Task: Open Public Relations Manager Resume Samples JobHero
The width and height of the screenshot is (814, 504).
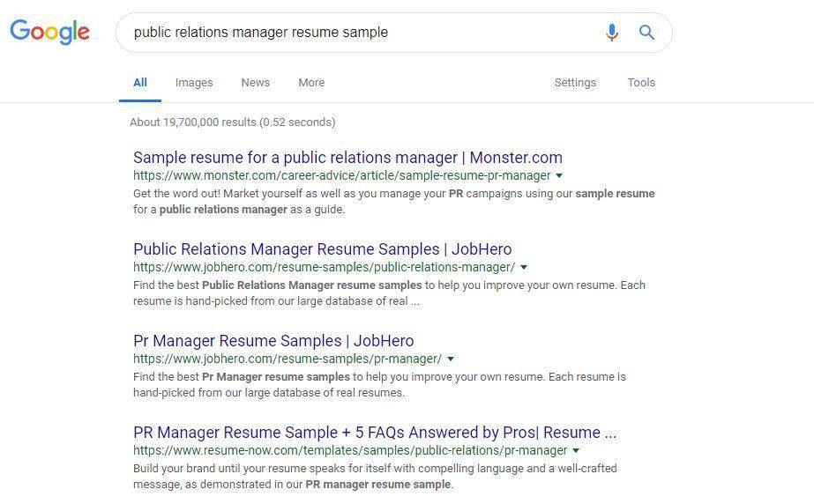Action: [323, 249]
